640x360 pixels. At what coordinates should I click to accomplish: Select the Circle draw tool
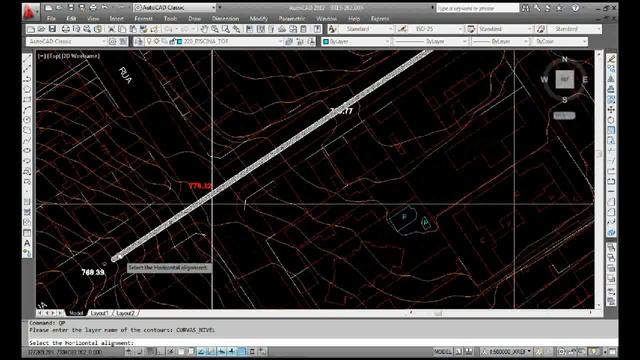[27, 120]
